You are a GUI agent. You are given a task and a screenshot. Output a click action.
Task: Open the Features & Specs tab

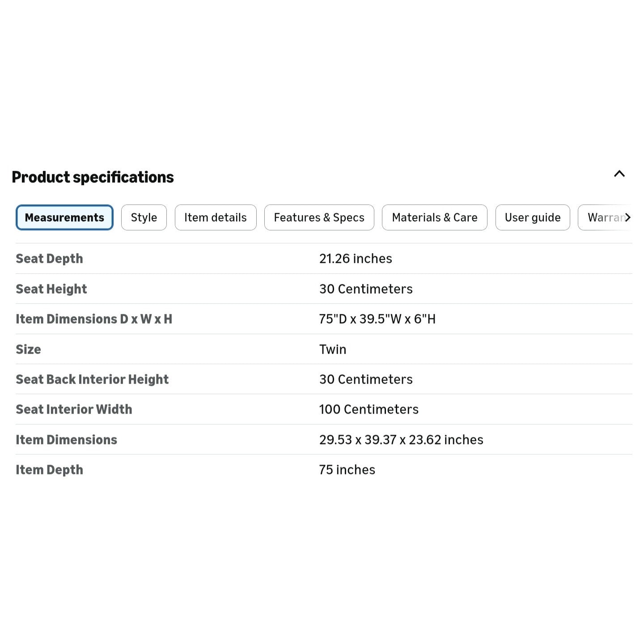click(x=319, y=217)
